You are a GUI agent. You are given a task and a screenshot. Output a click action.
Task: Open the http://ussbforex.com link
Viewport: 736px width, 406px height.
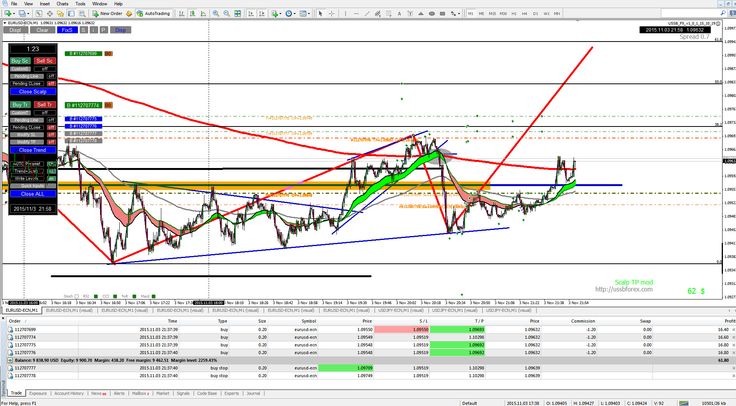[624, 289]
